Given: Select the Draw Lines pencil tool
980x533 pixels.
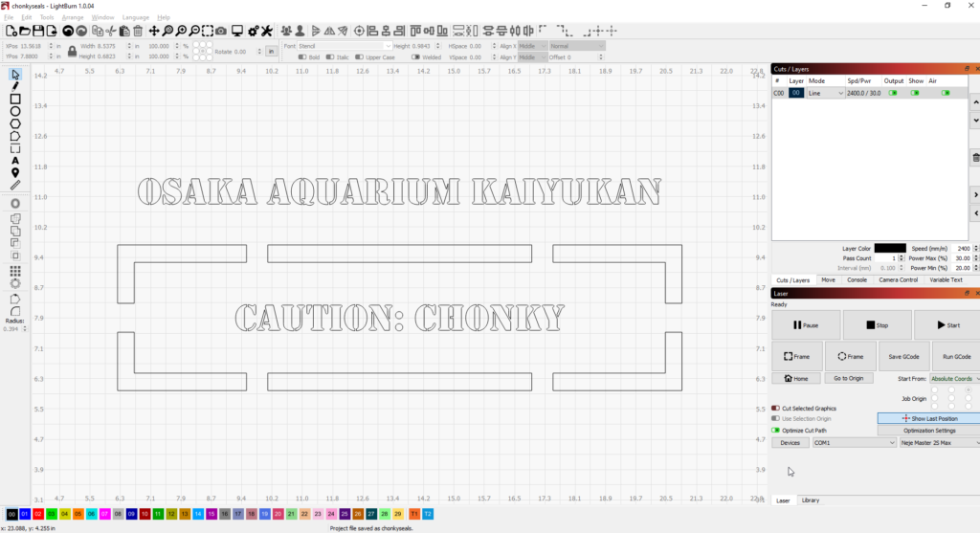Looking at the screenshot, I should [15, 86].
